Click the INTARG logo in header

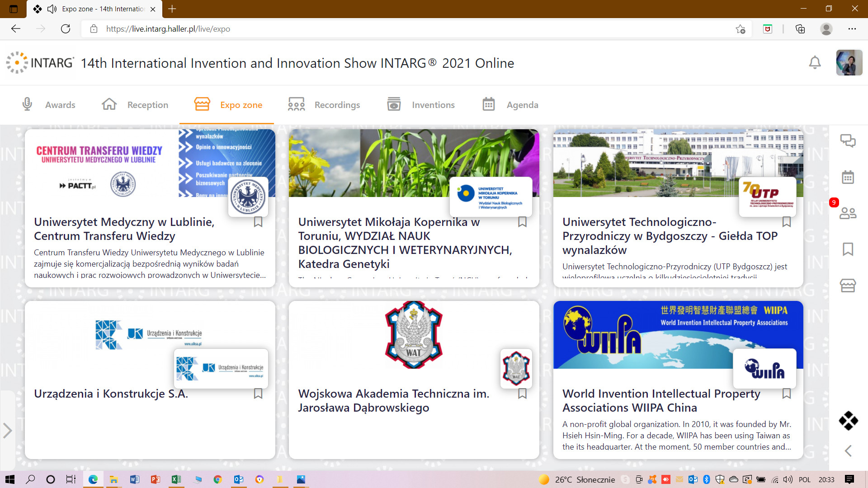40,62
